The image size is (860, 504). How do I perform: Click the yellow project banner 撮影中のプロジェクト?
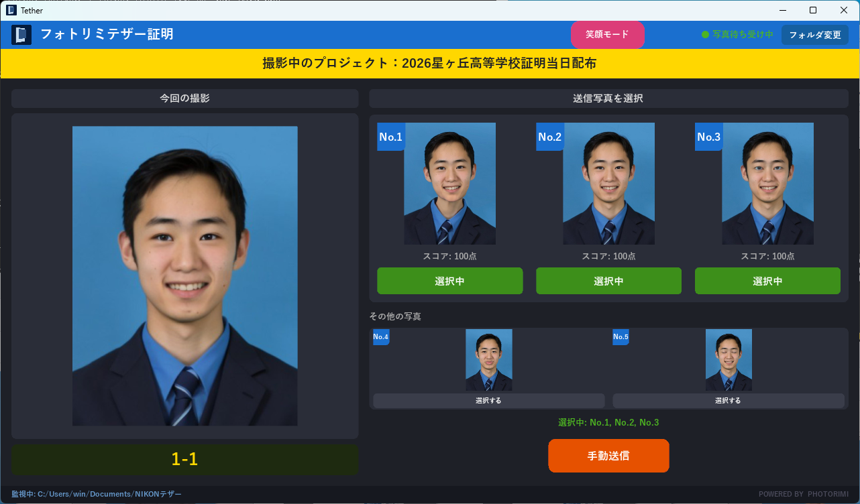[x=430, y=64]
